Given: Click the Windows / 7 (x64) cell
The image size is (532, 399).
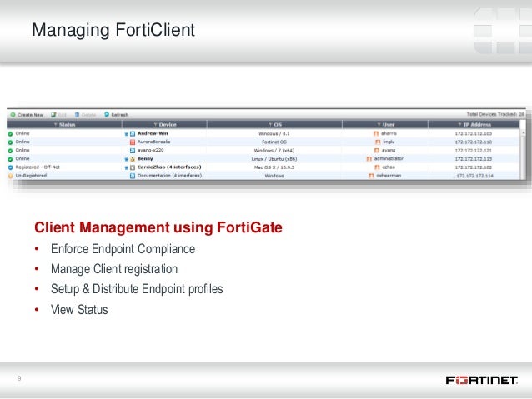Looking at the screenshot, I should coord(274,151).
